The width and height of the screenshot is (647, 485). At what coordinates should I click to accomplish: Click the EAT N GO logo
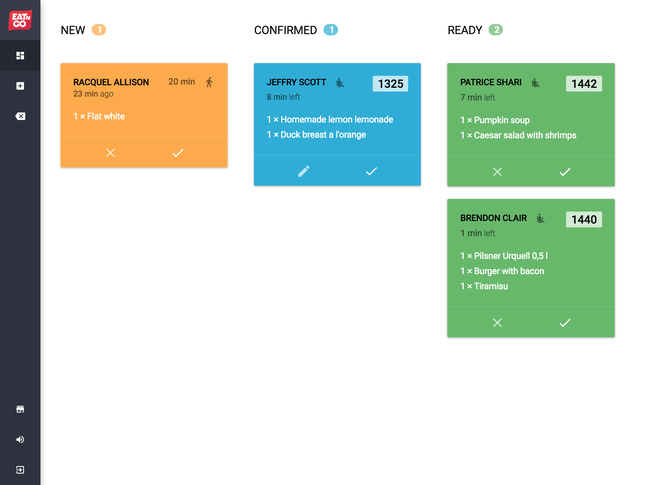pos(20,19)
